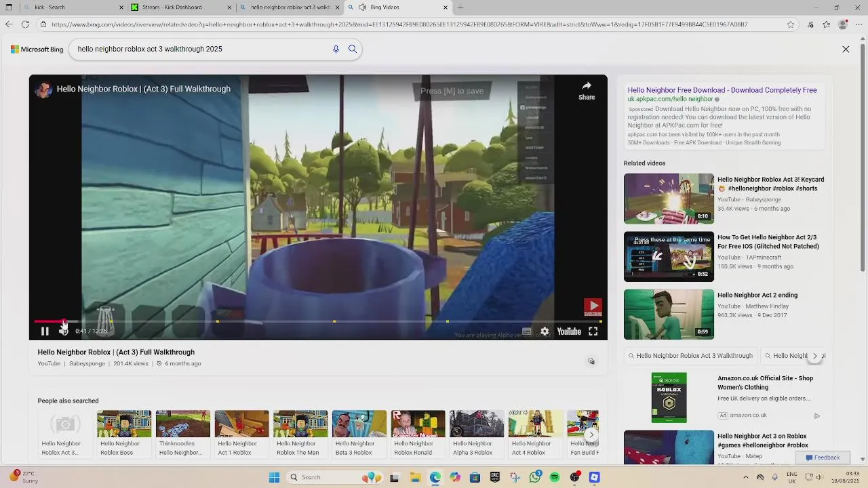Show hidden system tray icons

tap(745, 477)
